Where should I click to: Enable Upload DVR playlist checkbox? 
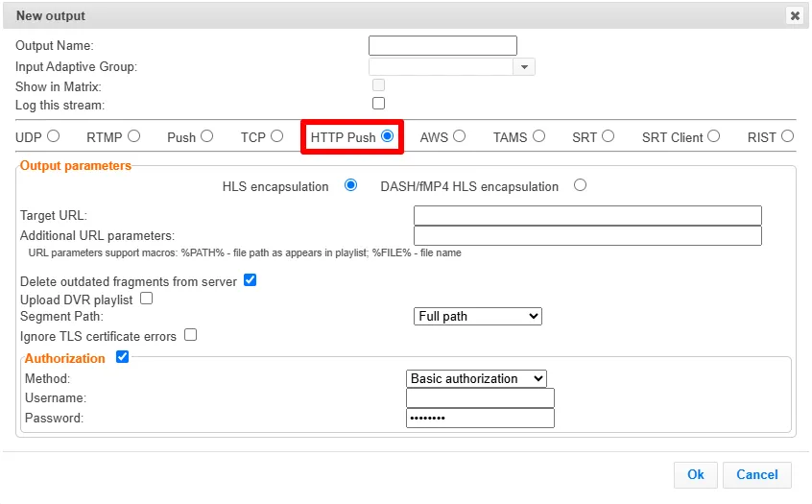[x=147, y=299]
